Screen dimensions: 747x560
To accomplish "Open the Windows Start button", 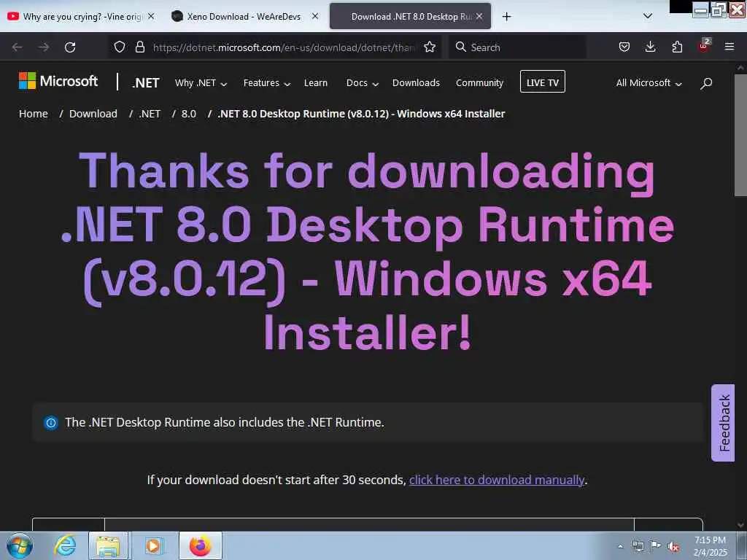I will (20, 545).
